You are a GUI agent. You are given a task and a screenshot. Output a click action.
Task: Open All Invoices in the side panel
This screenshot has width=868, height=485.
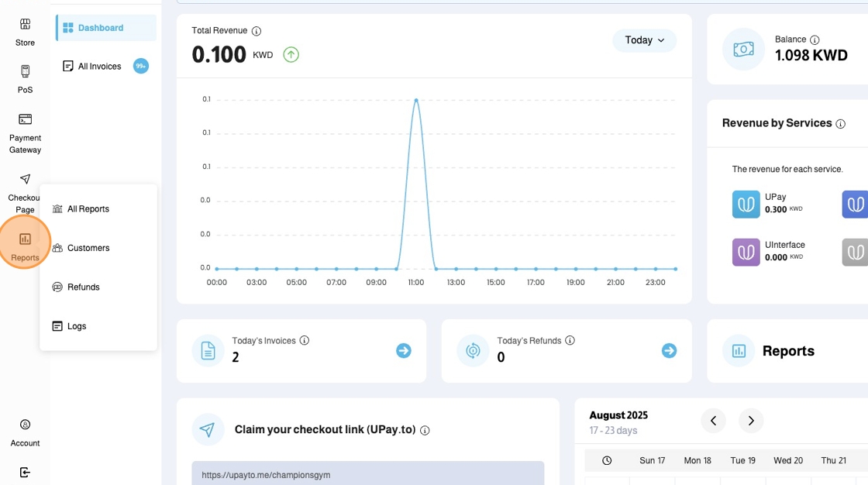(x=99, y=67)
